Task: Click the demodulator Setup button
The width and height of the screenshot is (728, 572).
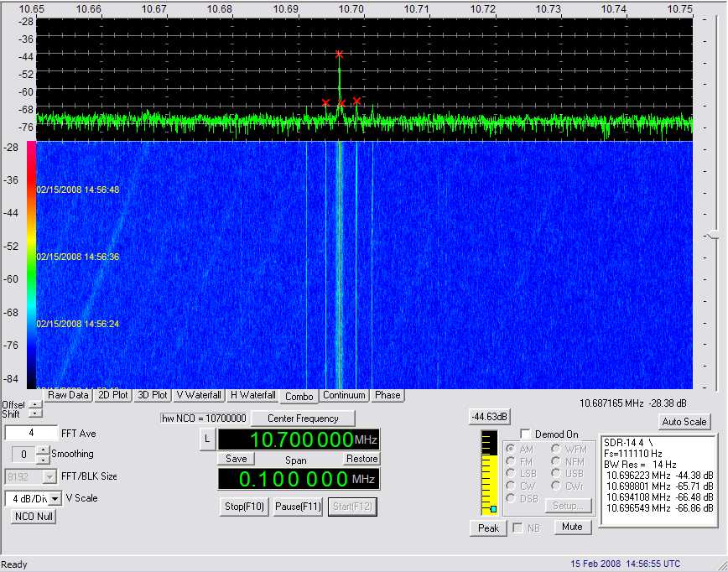Action: click(x=569, y=506)
